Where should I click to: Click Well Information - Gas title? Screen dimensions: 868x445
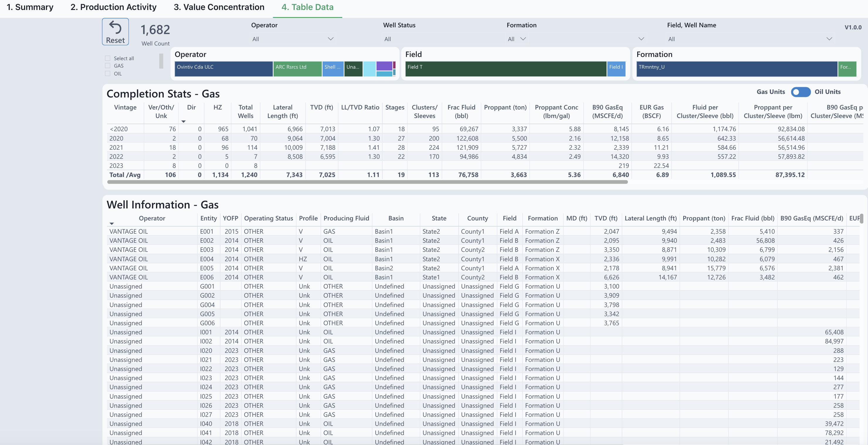coord(162,205)
